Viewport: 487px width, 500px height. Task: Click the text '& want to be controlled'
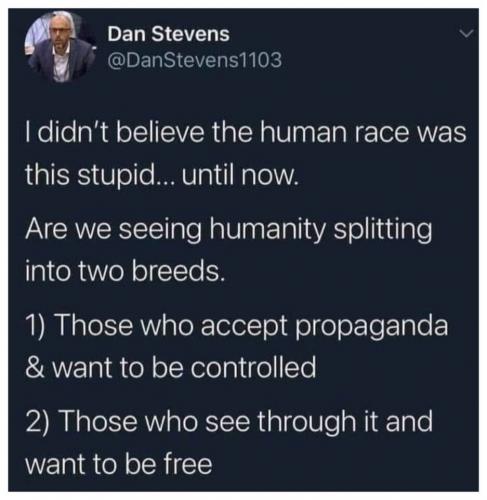pos(171,366)
